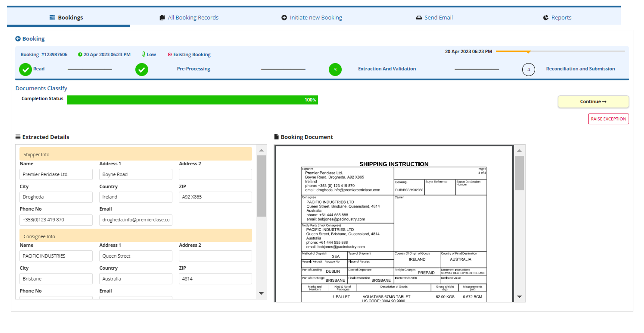
Task: Click the Pre-Processing step green checkmark
Action: [142, 69]
